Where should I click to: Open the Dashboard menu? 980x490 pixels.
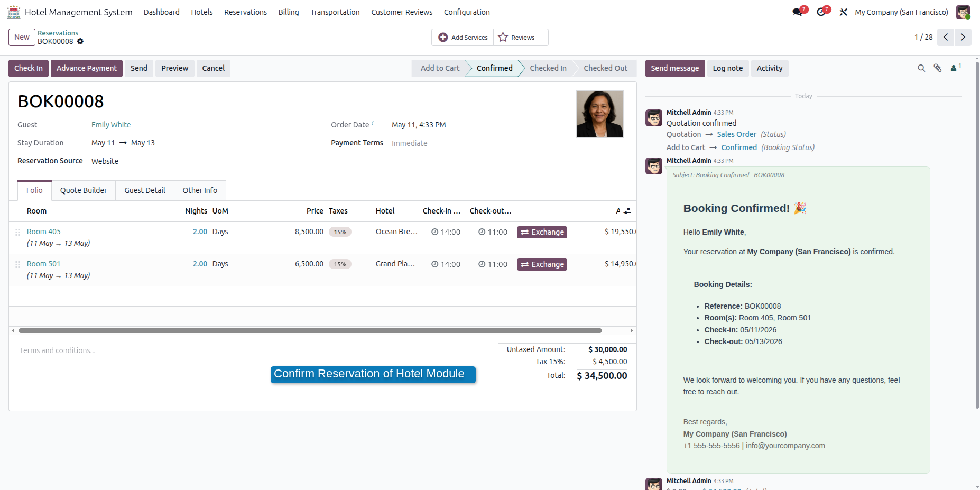pos(162,12)
